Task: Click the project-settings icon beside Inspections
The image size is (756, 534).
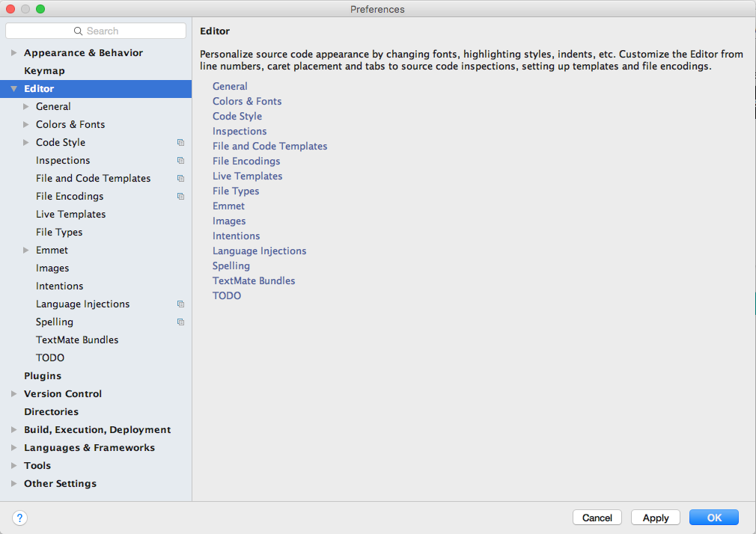Action: click(180, 160)
